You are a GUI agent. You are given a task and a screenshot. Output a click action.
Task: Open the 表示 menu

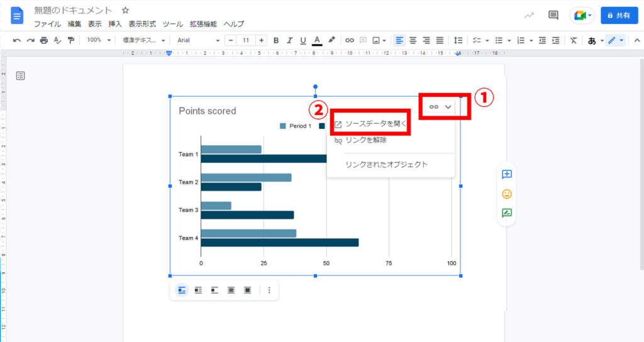click(x=94, y=24)
